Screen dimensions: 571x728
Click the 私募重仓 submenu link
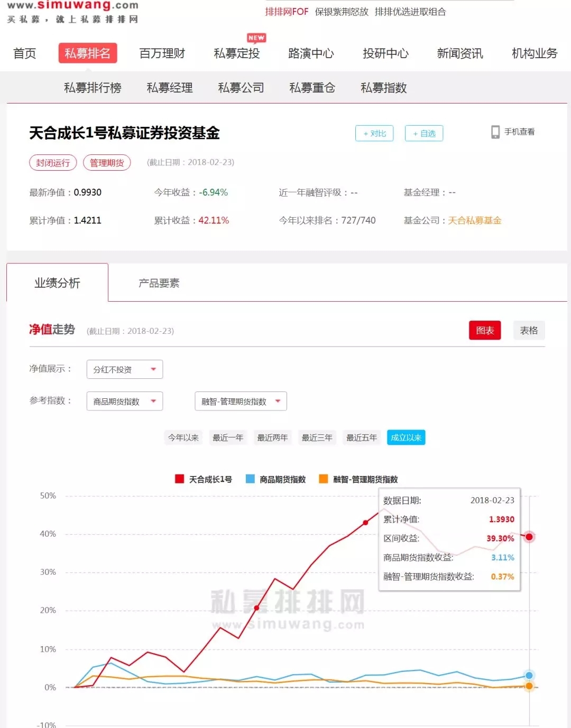tap(312, 88)
